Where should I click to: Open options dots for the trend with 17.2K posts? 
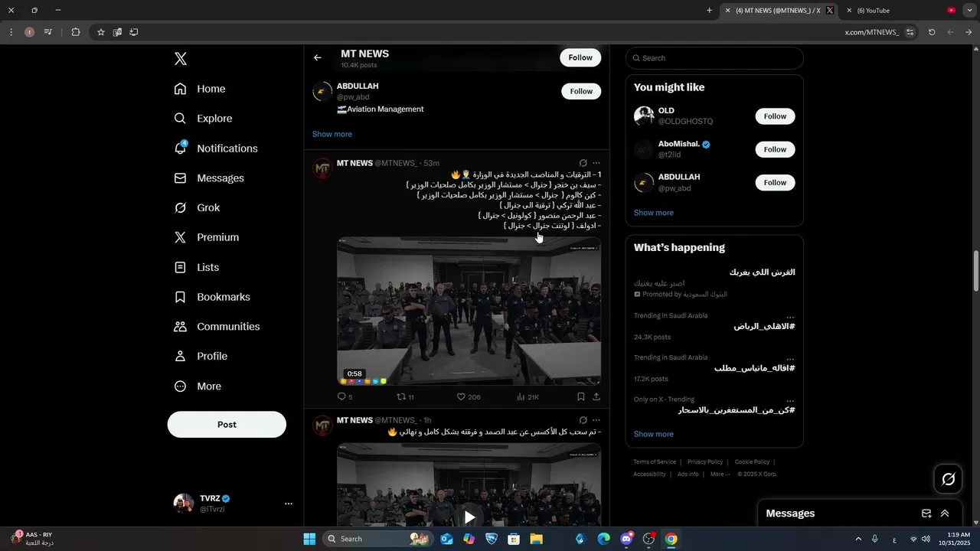pyautogui.click(x=790, y=359)
